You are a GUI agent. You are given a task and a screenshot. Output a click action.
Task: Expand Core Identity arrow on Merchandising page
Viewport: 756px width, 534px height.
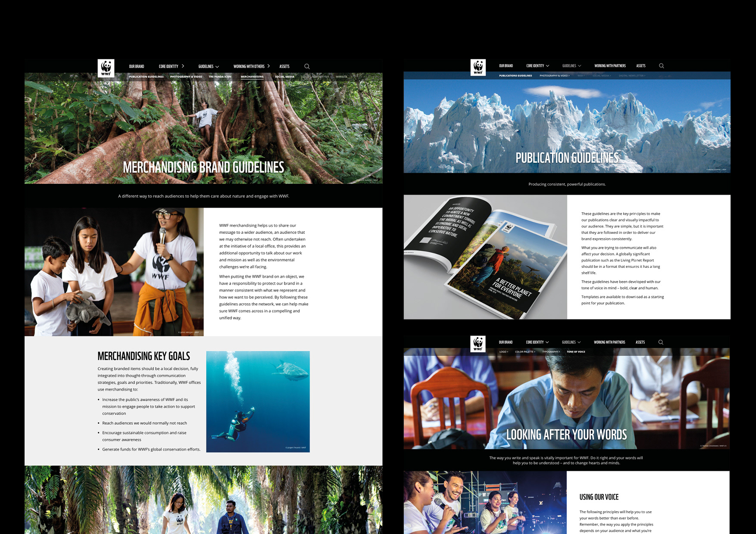tap(183, 66)
